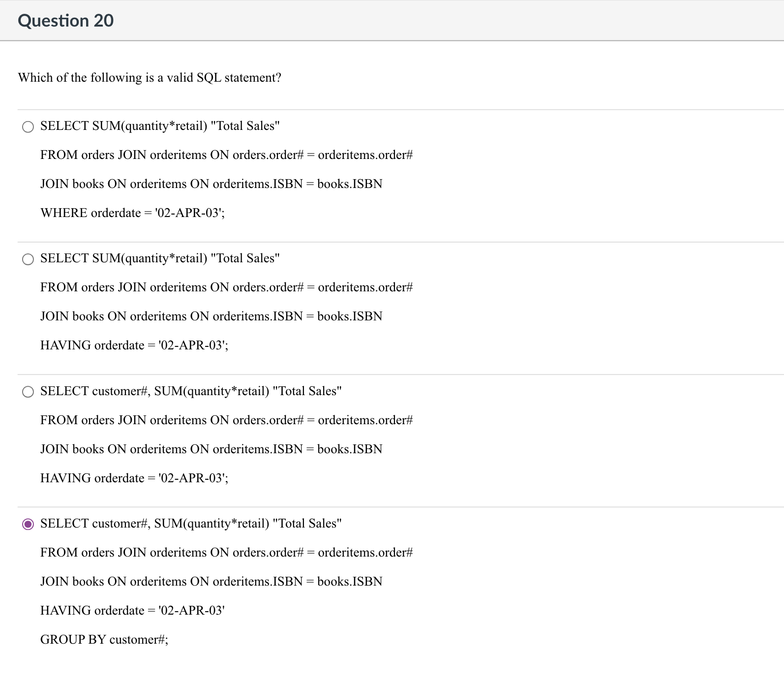Click FROM orders JOIN orderitems in option three

click(x=227, y=420)
